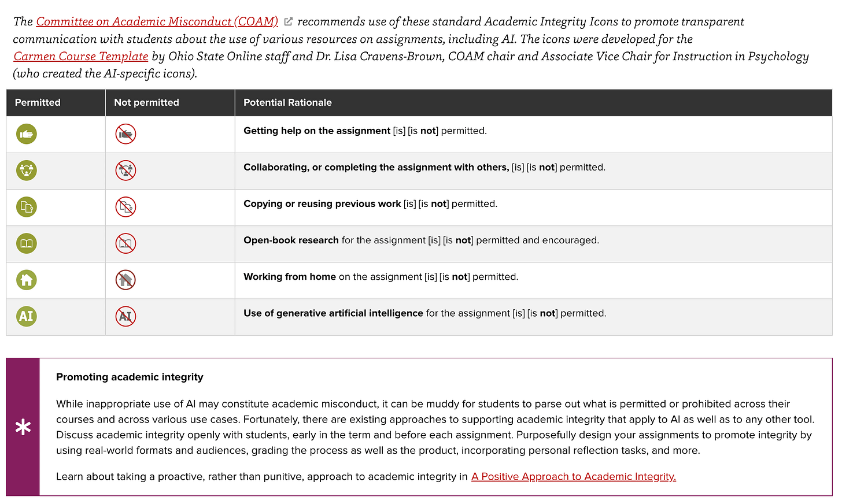Select the crossed-out AI not permitted icon
The height and width of the screenshot is (504, 842).
125,316
